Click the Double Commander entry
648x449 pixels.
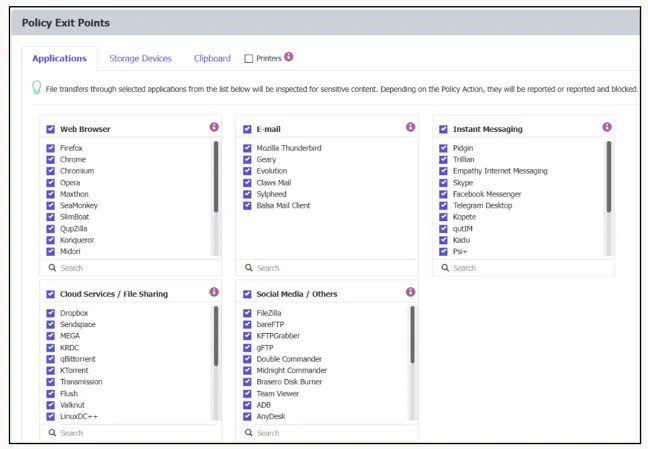(x=289, y=359)
